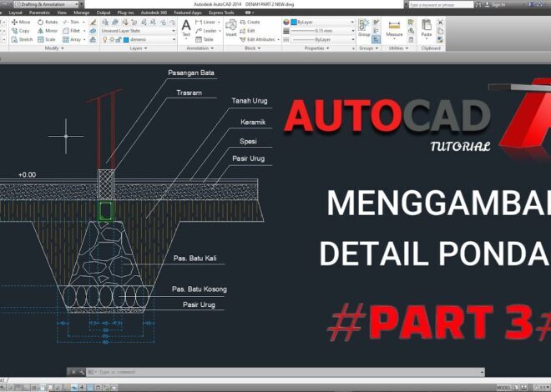Click Edit Attributes tool
This screenshot has height=392, width=551.
click(x=258, y=40)
